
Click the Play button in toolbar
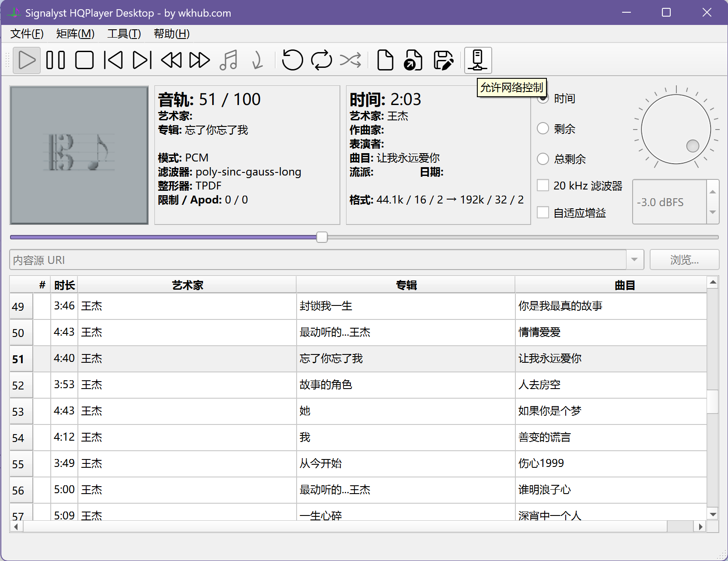pos(27,60)
